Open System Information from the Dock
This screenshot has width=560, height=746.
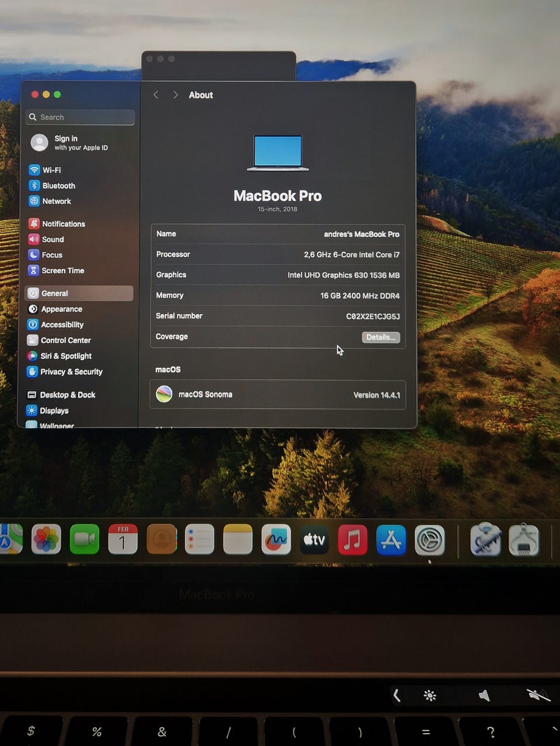(524, 539)
